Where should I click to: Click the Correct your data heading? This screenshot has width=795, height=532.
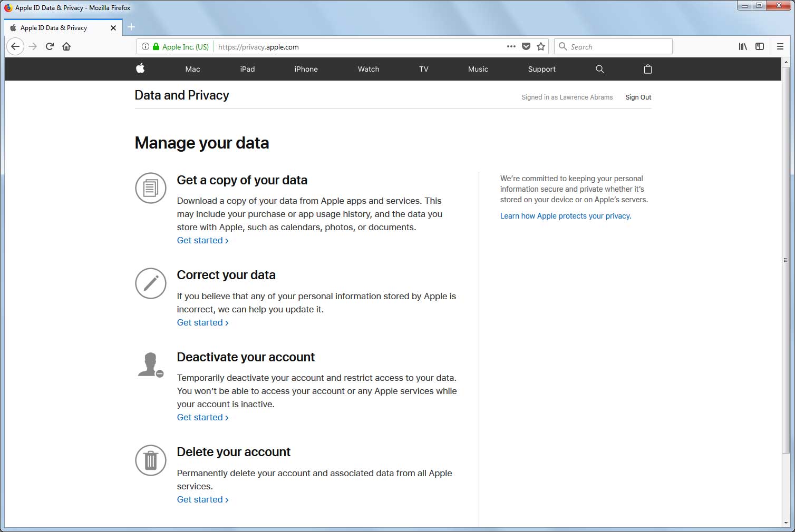tap(226, 275)
